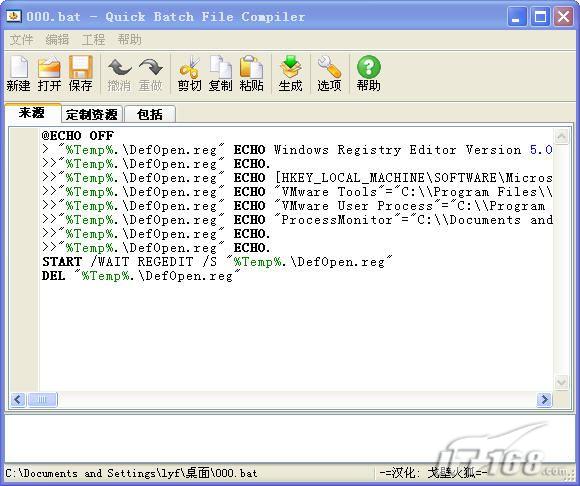580x486 pixels.
Task: Click the green 帮助 help icon
Action: click(368, 74)
